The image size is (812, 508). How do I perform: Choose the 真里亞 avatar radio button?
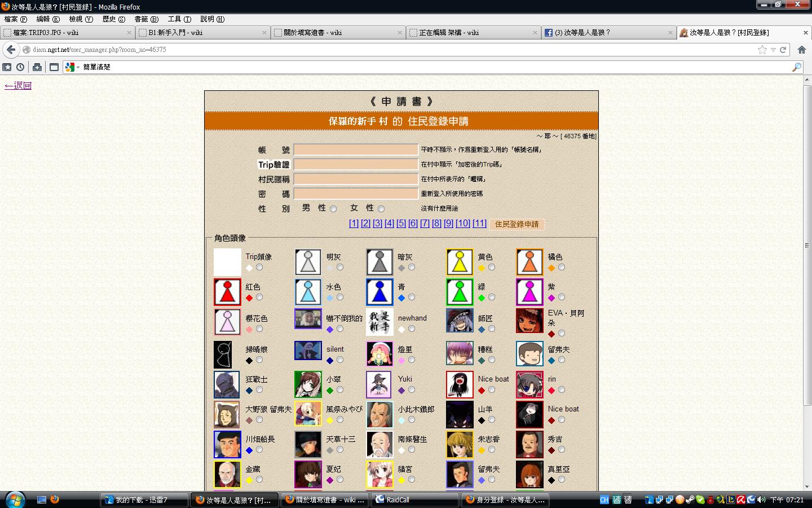point(562,479)
